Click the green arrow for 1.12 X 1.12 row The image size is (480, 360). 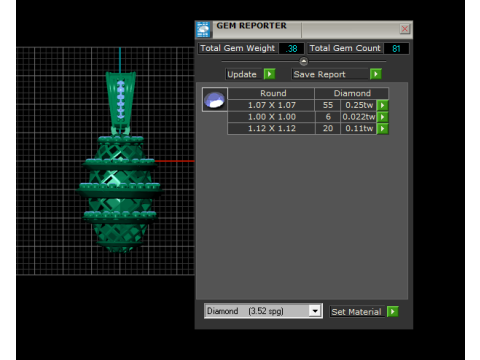382,129
